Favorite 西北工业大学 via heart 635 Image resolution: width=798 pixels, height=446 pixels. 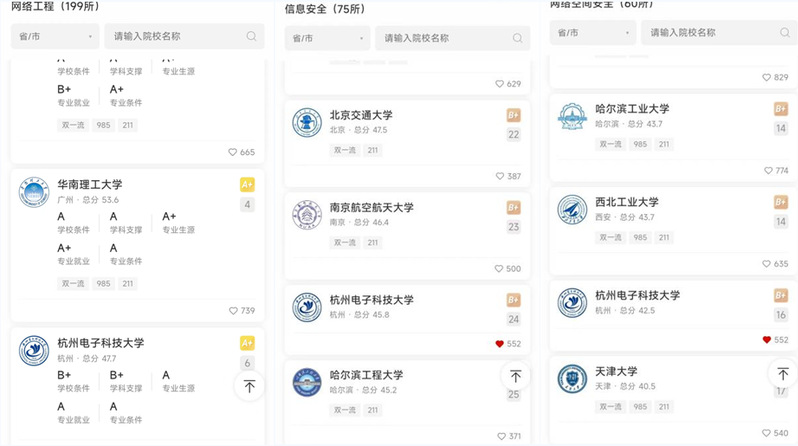pos(766,264)
